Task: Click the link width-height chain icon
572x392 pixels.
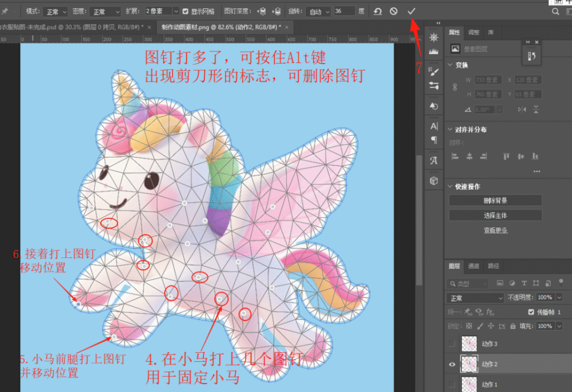Action: pyautogui.click(x=455, y=87)
